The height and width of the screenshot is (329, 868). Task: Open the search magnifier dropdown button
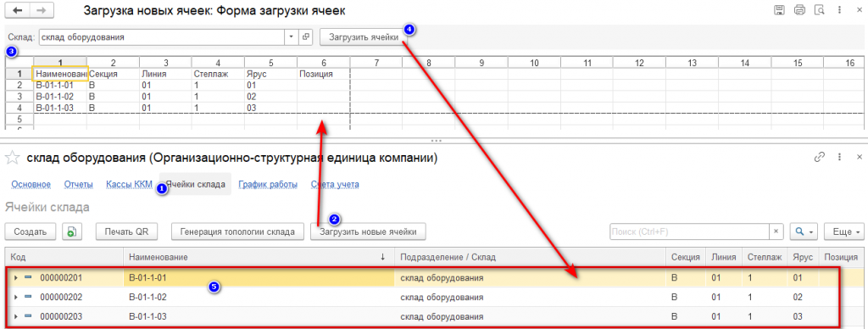pyautogui.click(x=804, y=231)
